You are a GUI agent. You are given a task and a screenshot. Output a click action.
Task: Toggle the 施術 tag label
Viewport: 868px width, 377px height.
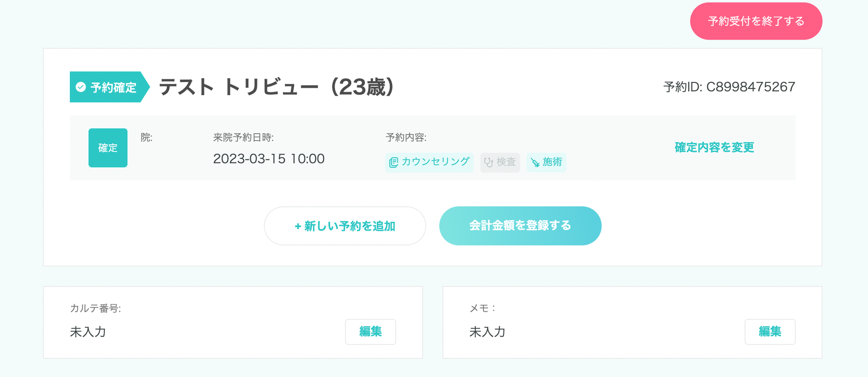(x=552, y=162)
